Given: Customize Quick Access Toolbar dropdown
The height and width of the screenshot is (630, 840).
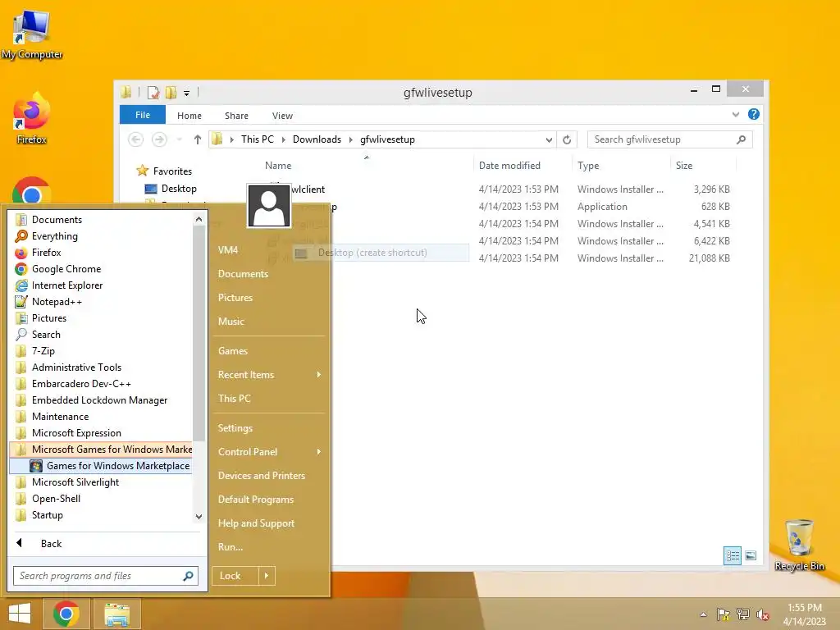Looking at the screenshot, I should (x=186, y=94).
